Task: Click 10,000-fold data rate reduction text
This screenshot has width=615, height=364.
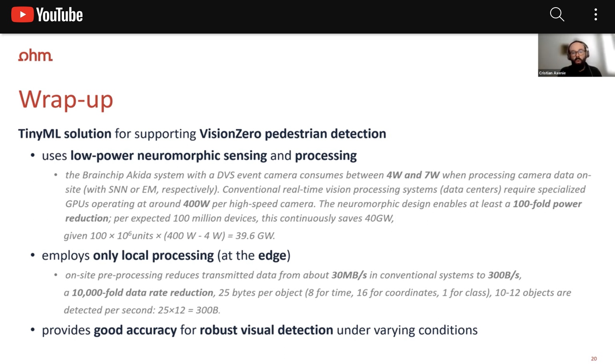Action: 143,293
